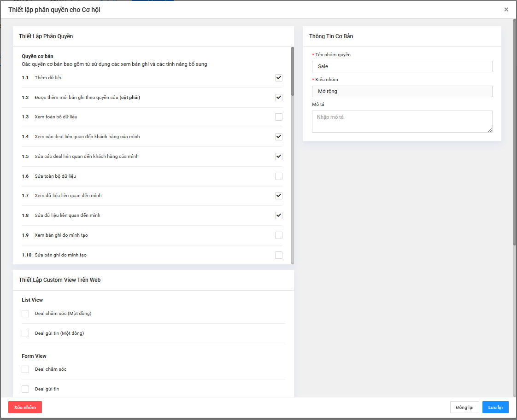Click the blue 'Lưu lại' save button
Image resolution: width=517 pixels, height=420 pixels.
point(495,407)
